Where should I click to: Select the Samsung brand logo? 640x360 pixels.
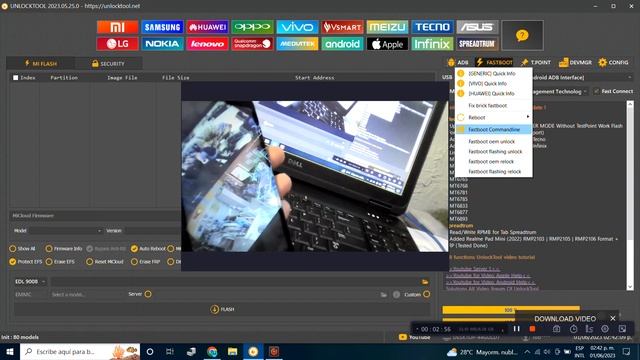tap(162, 27)
